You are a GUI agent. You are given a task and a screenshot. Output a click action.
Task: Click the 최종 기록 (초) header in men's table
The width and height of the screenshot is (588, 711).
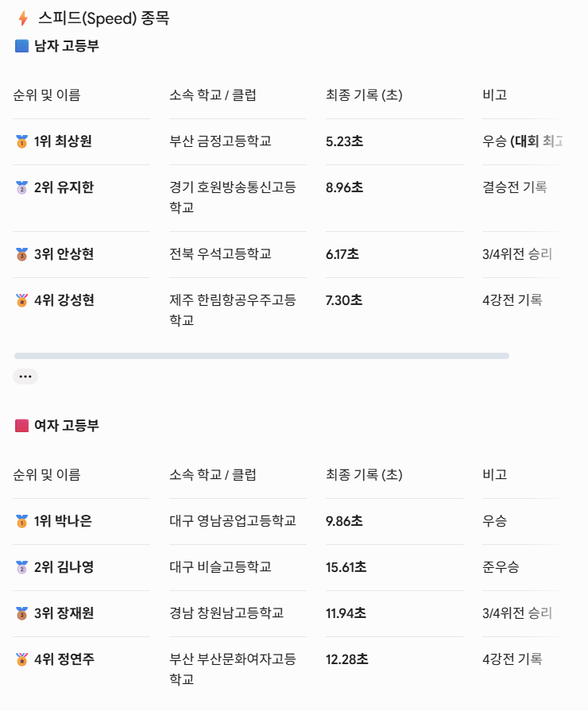click(364, 95)
